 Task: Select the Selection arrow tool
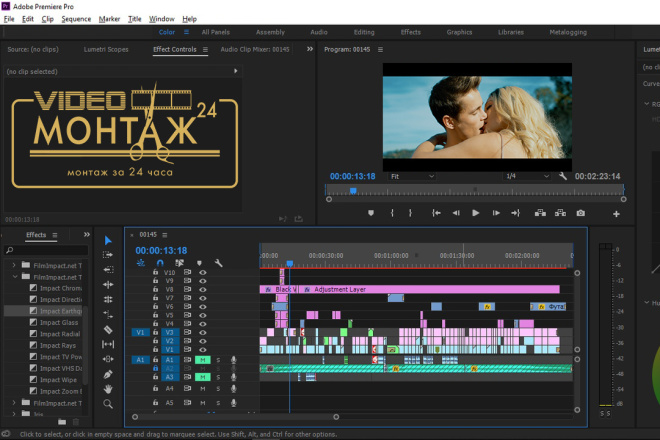click(x=108, y=240)
